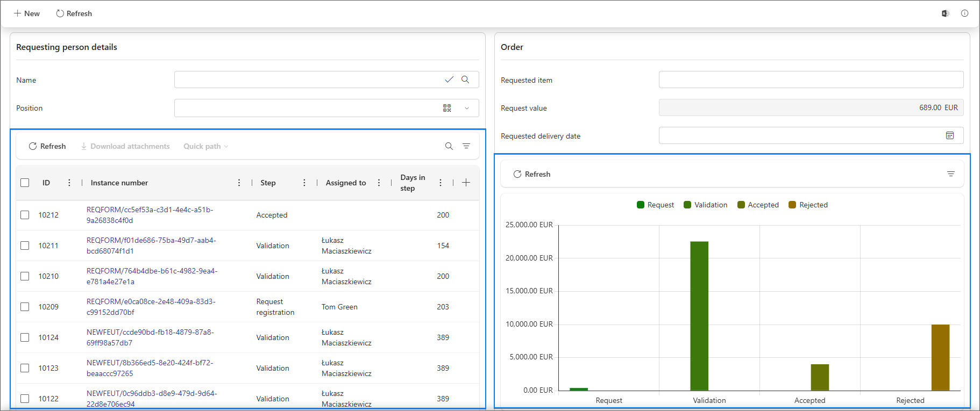The image size is (980, 411).
Task: Check the box for row 10122
Action: pos(25,399)
